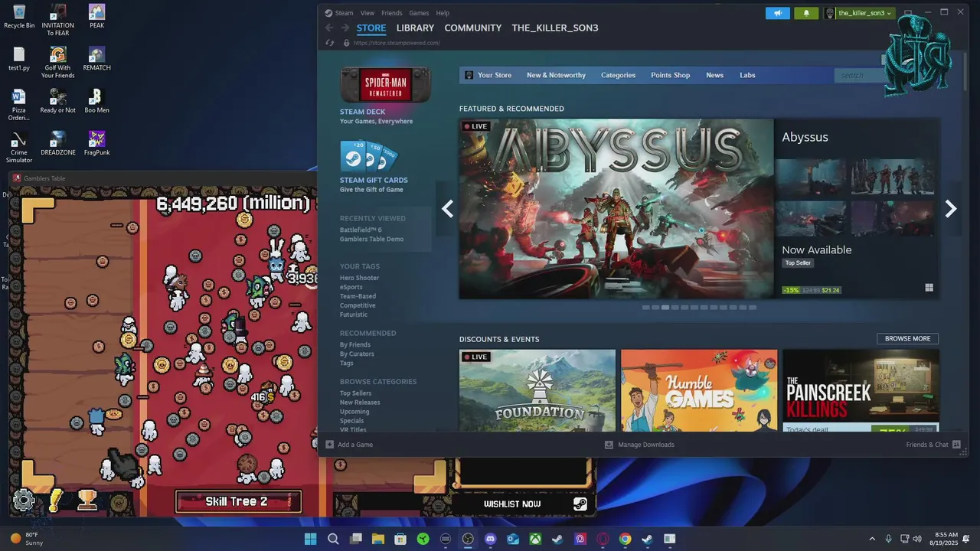This screenshot has width=980, height=551.
Task: Open News in store nav
Action: point(714,75)
